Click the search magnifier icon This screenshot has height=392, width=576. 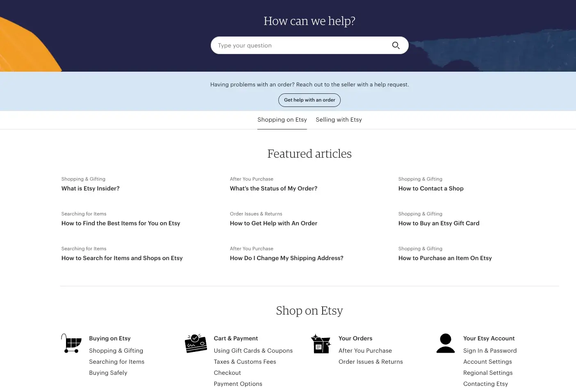[395, 45]
